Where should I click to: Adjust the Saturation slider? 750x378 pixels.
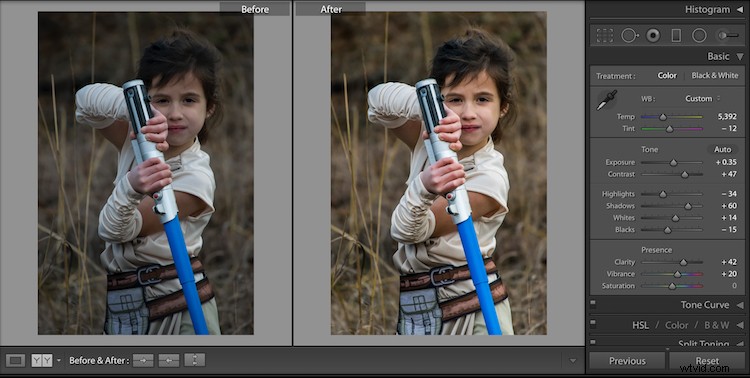(672, 286)
